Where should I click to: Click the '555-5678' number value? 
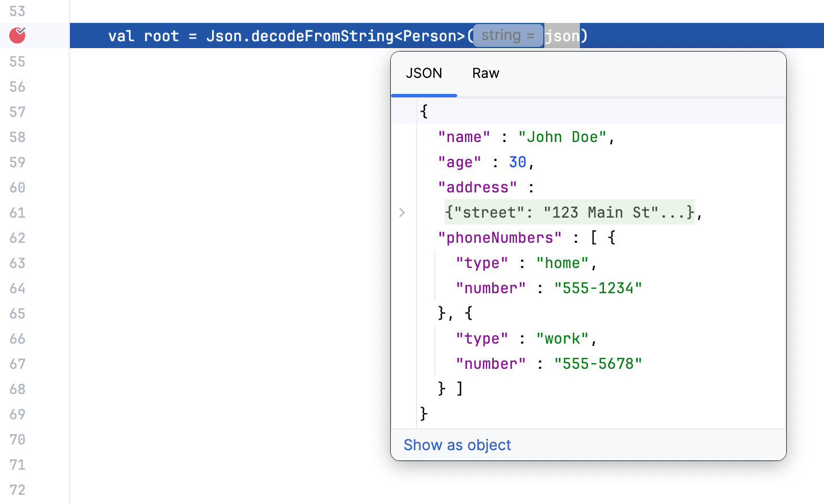click(x=598, y=364)
